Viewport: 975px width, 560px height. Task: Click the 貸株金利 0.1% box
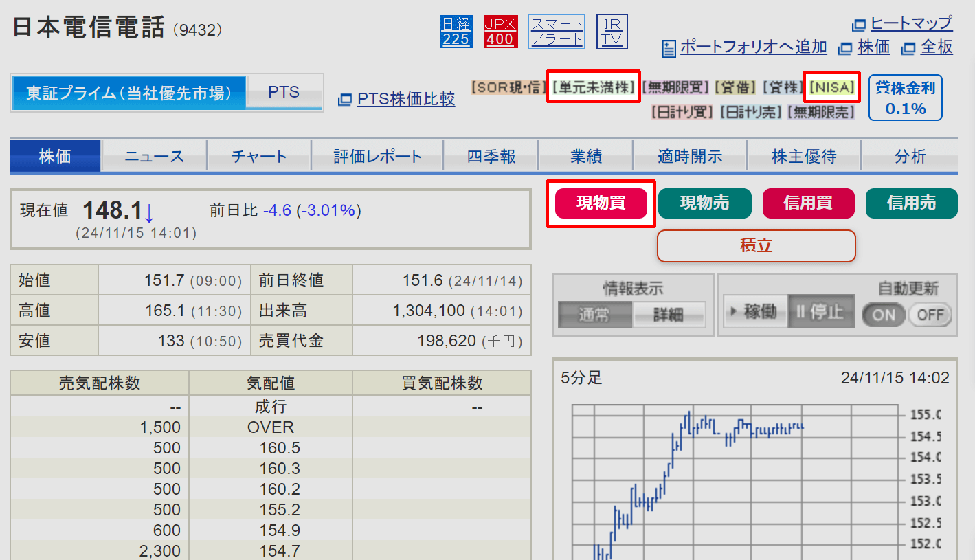point(906,98)
